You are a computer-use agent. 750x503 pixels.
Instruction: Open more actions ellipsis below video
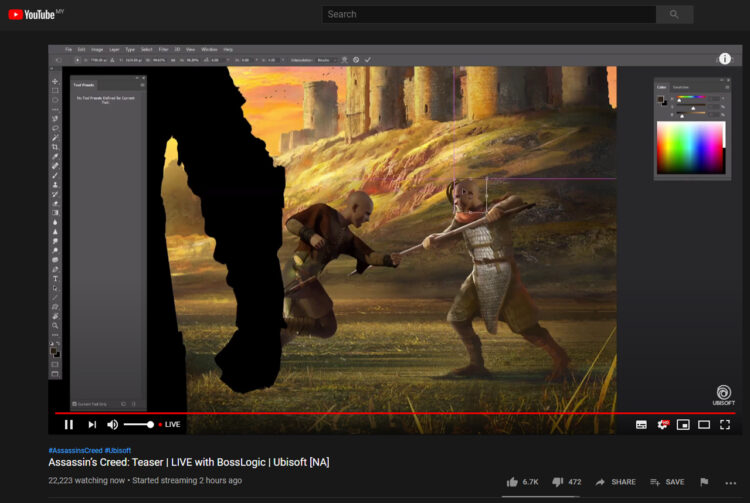730,483
